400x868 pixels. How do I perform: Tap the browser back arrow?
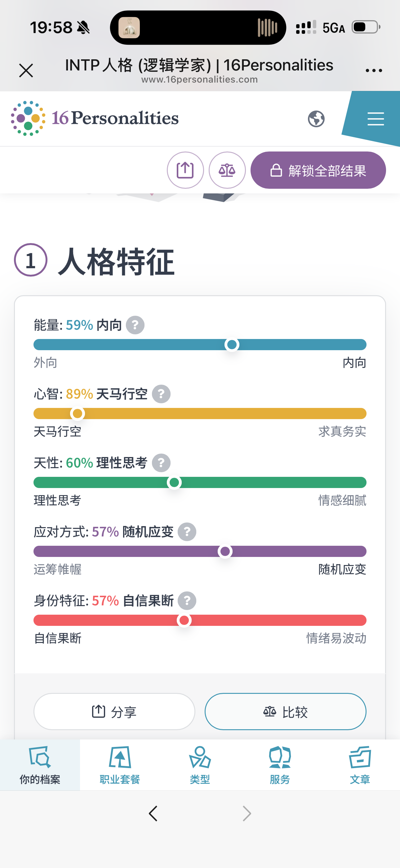(153, 813)
